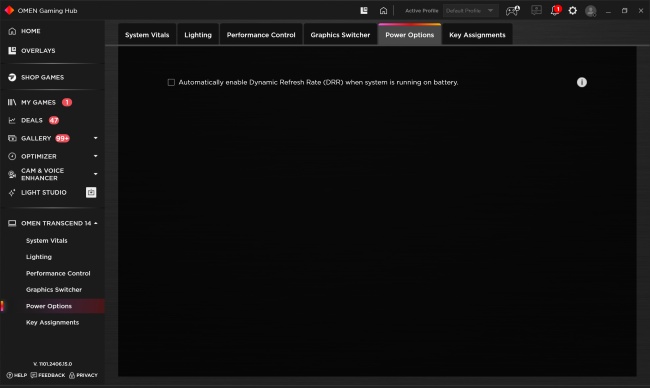The image size is (650, 388).
Task: Open settings gear icon
Action: pyautogui.click(x=572, y=10)
